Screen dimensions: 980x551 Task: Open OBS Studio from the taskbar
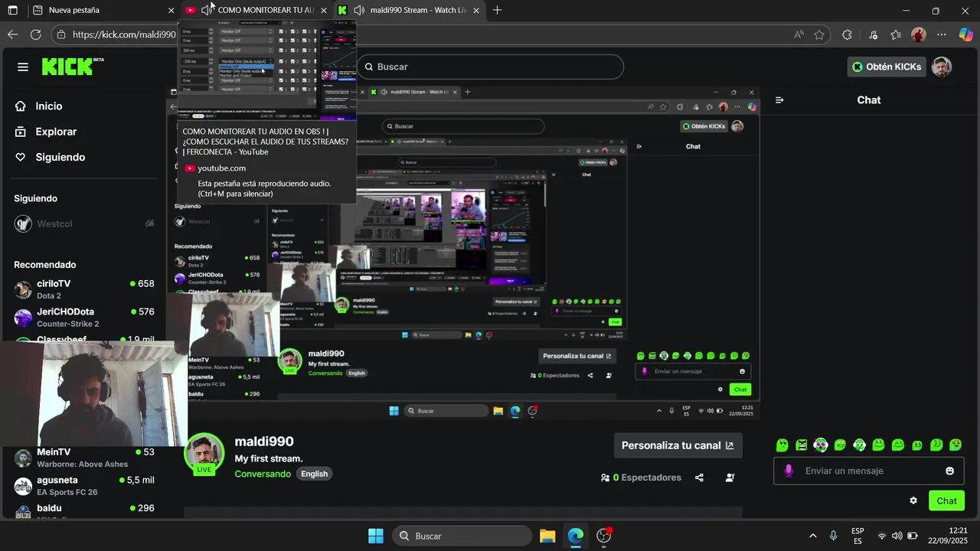(604, 536)
